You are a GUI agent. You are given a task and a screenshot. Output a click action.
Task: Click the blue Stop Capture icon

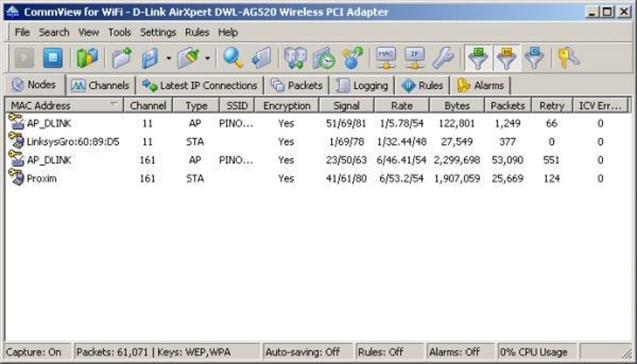pos(53,57)
